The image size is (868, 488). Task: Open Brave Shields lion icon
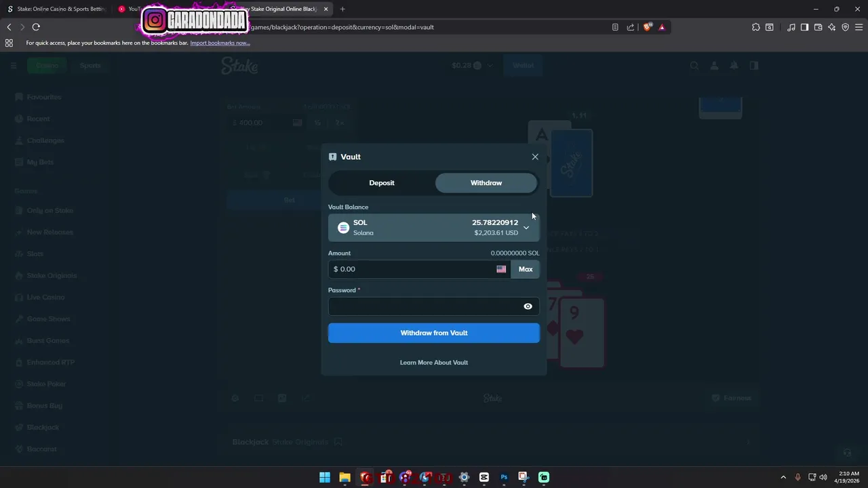pyautogui.click(x=648, y=27)
